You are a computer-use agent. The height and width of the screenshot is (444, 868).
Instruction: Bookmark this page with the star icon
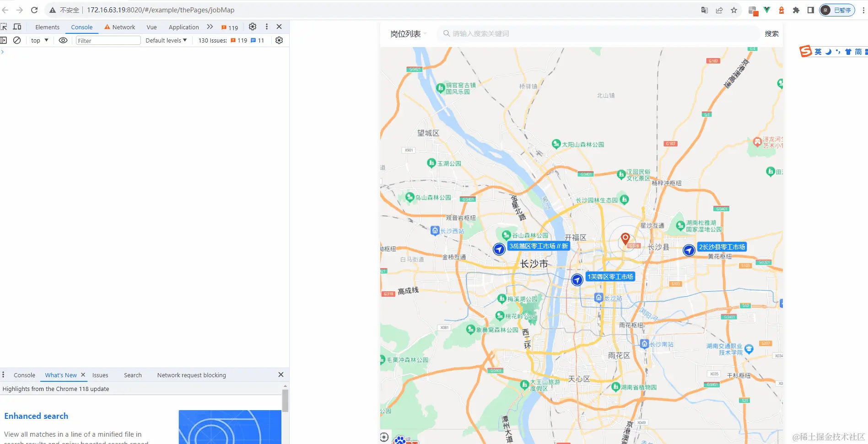pyautogui.click(x=734, y=10)
